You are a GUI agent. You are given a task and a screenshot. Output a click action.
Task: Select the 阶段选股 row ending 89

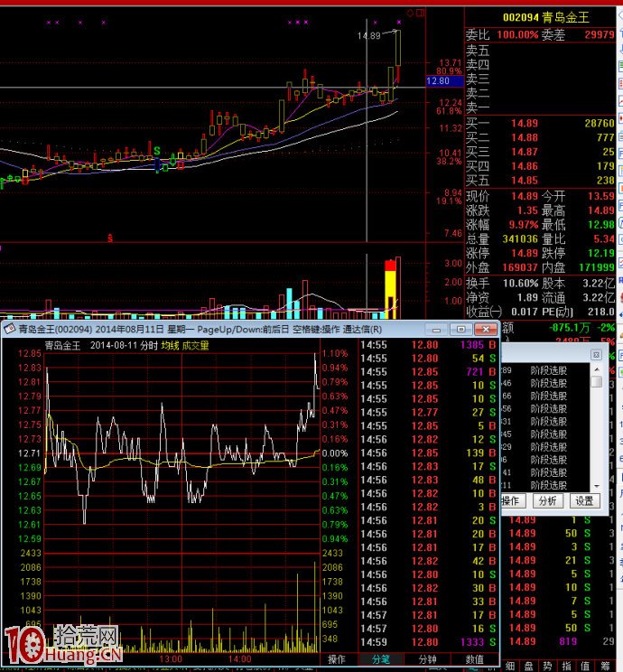[x=546, y=370]
